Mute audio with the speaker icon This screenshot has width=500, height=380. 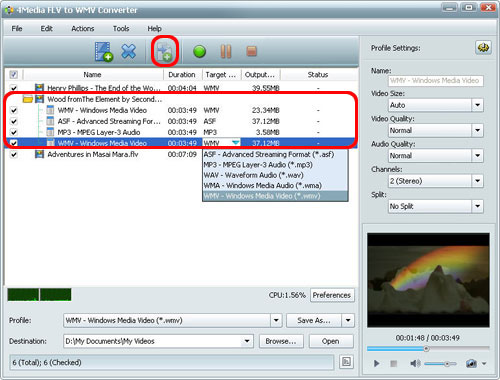pyautogui.click(x=415, y=363)
